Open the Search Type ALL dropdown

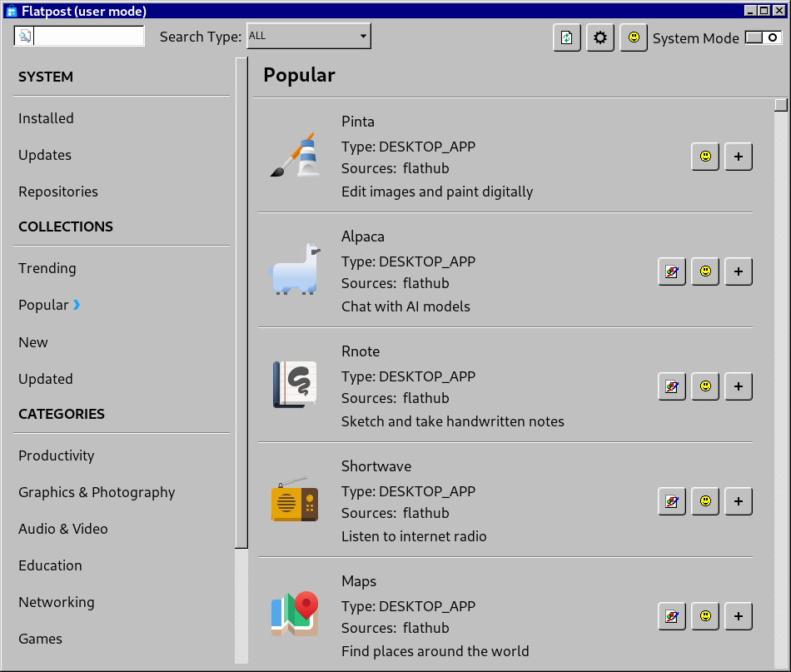[309, 36]
